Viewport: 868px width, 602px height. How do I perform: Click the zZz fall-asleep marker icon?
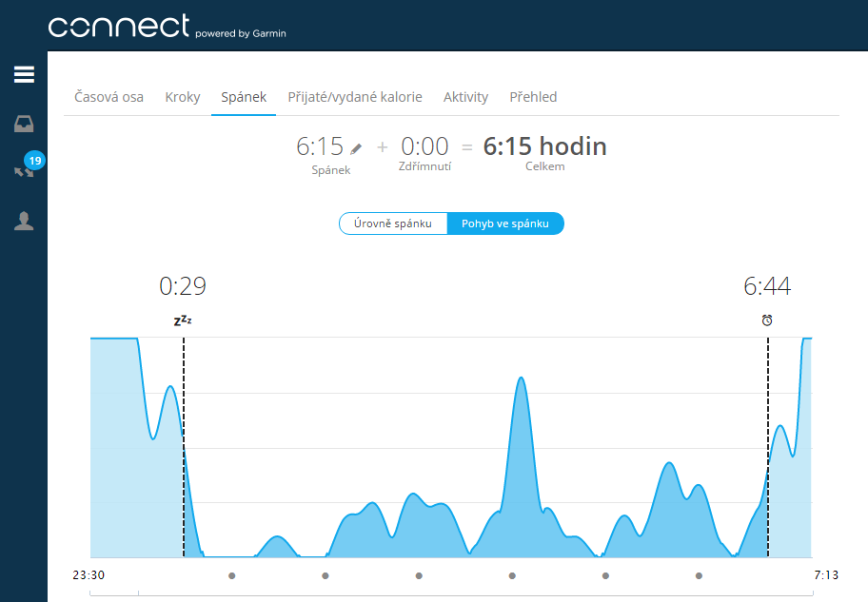183,320
